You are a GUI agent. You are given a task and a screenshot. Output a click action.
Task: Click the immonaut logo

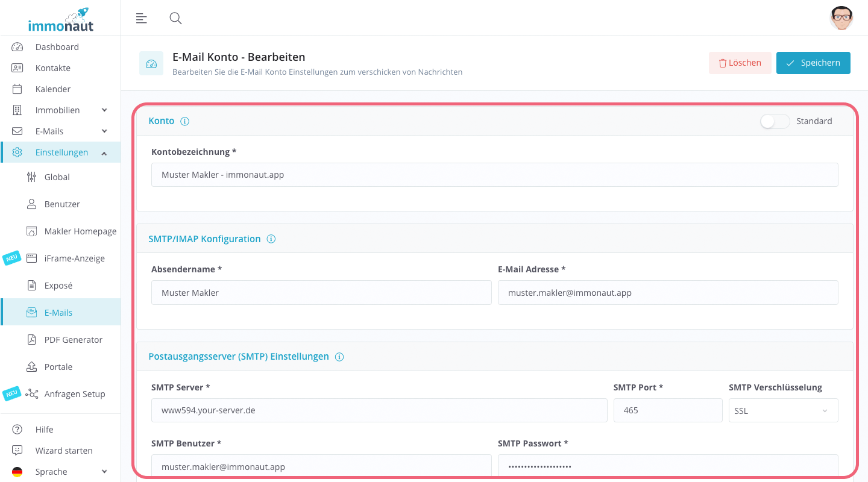coord(60,19)
